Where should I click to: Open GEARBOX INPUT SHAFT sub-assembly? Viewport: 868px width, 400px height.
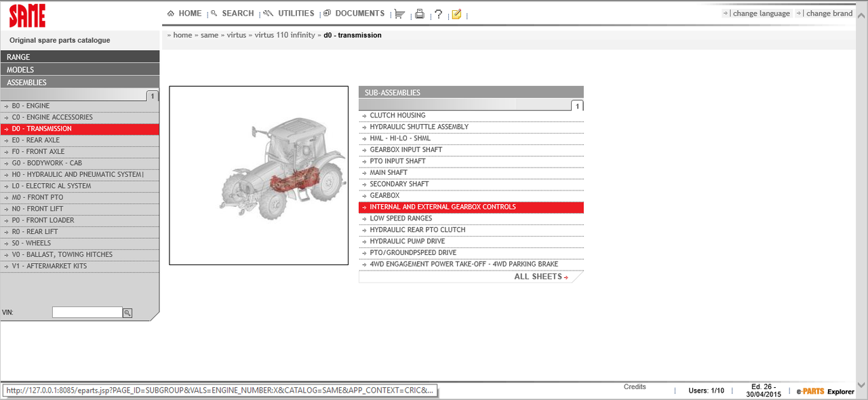click(471, 150)
